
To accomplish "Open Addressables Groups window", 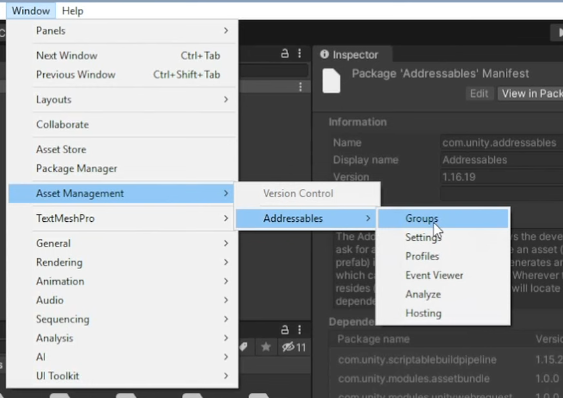I will pyautogui.click(x=443, y=218).
